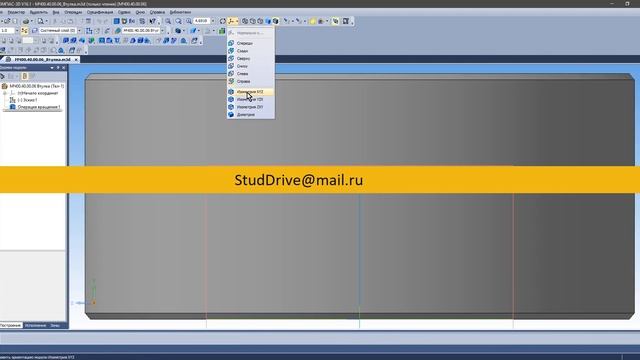Open the Редактор menu
Viewport: 640px width, 360px height.
click(16, 12)
